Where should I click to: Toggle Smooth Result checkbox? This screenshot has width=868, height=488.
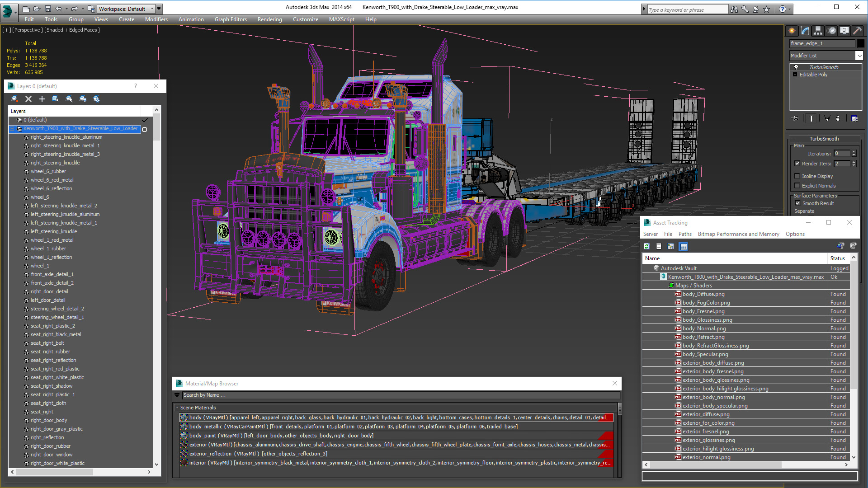click(x=797, y=203)
